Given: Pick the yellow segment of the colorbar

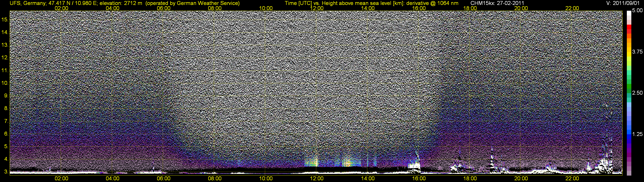Looking at the screenshot, I should 629,54.
